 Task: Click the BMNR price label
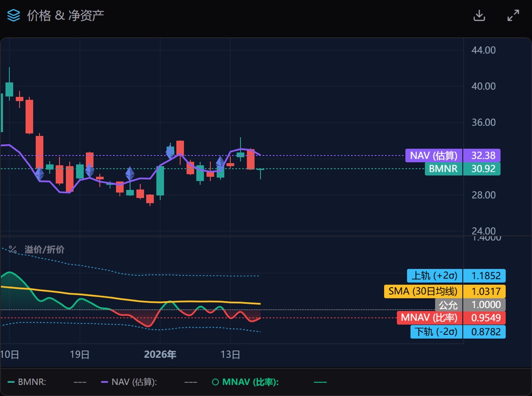point(443,169)
